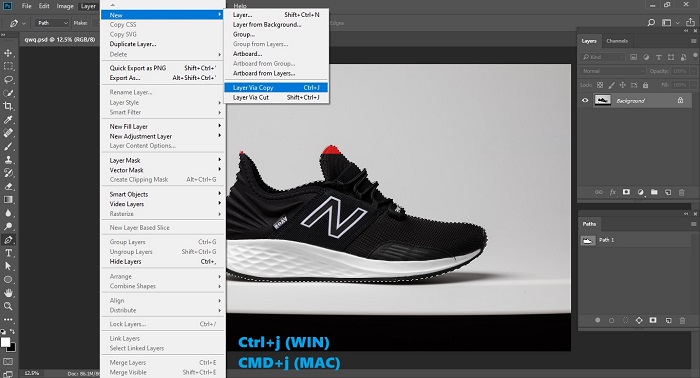Click the Search icon in options bar
This screenshot has width=700, height=378.
[651, 22]
